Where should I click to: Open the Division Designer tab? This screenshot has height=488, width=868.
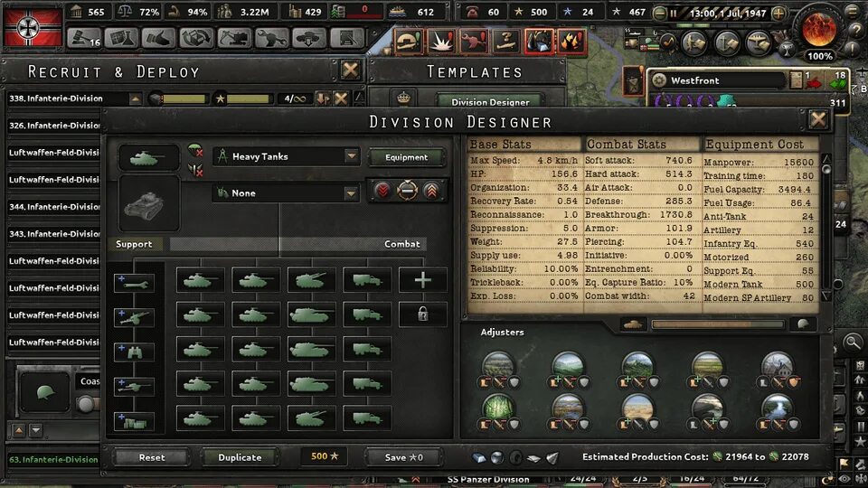coord(490,102)
